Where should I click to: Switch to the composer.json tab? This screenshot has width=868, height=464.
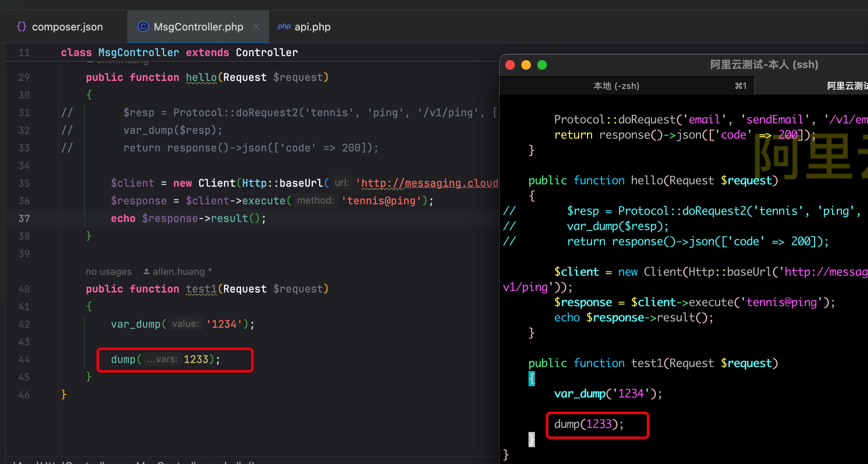[67, 27]
